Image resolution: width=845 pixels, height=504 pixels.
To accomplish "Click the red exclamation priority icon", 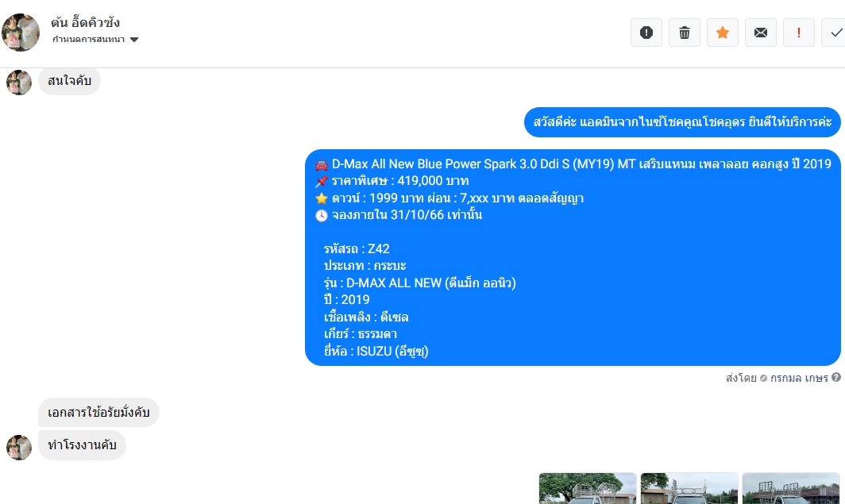I will pyautogui.click(x=799, y=33).
